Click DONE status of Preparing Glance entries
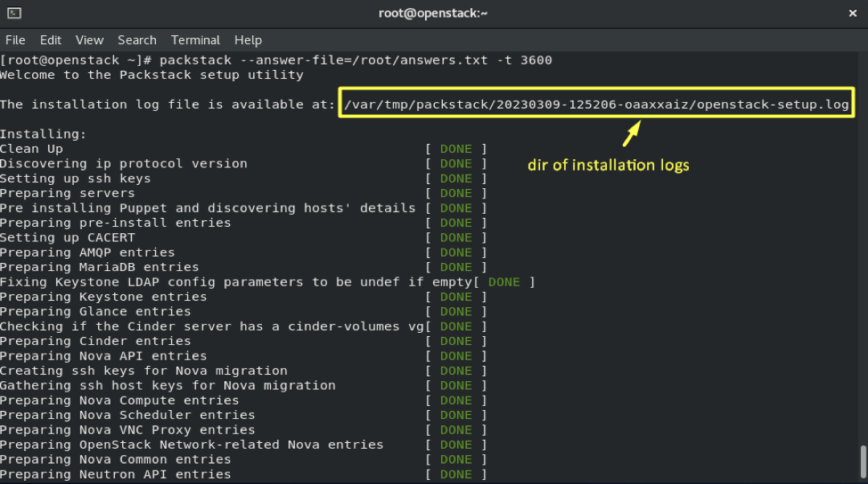Viewport: 868px width, 484px height. 457,311
